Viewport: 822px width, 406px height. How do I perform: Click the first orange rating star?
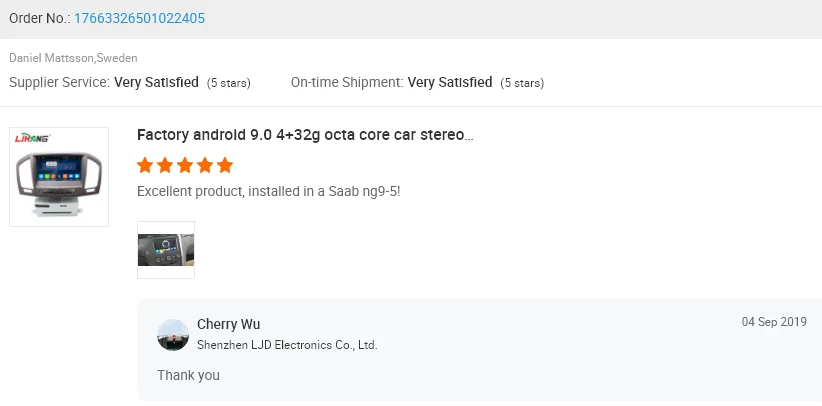tap(145, 165)
